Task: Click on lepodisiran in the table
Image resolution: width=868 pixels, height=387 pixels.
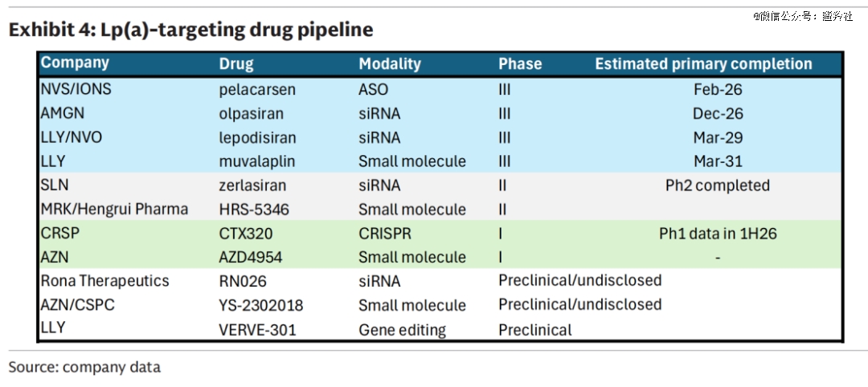Action: 257,137
